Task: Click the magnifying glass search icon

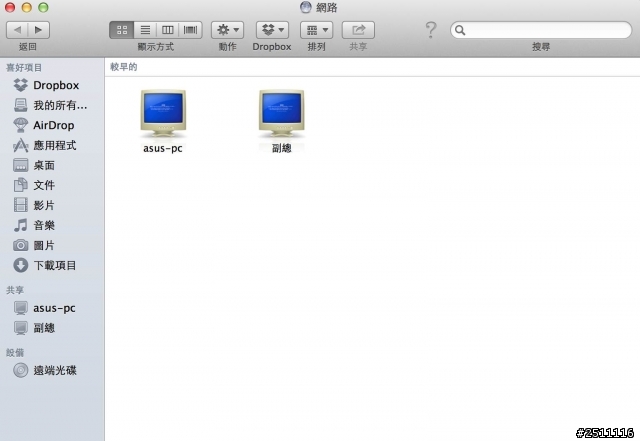Action: tap(460, 30)
